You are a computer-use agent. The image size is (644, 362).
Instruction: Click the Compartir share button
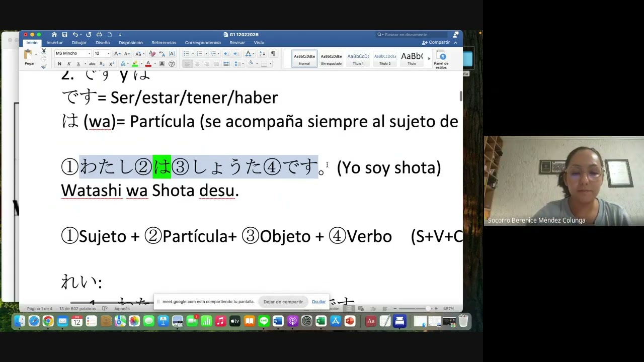pos(436,43)
